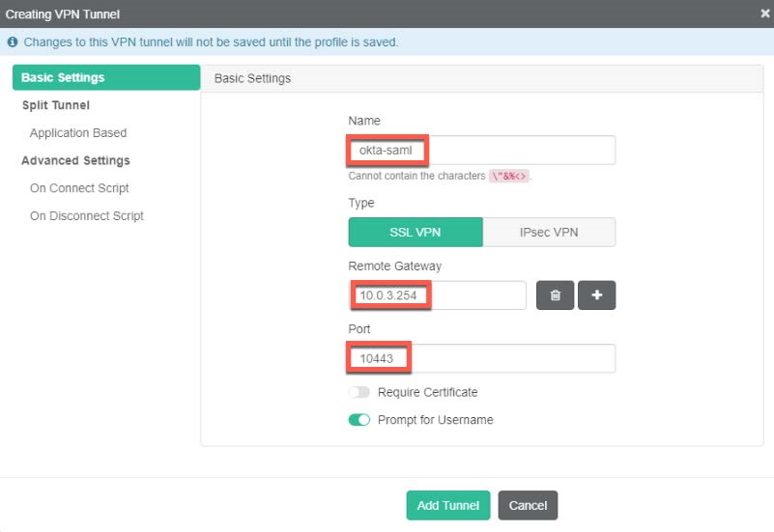Select SSL VPN tunnel type
Viewport: 774px width, 532px height.
click(415, 233)
